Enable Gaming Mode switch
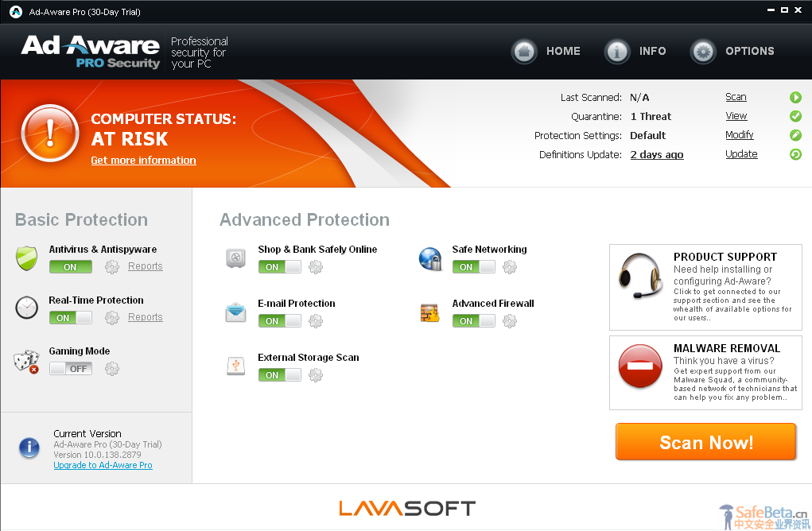The width and height of the screenshot is (812, 531). (71, 369)
